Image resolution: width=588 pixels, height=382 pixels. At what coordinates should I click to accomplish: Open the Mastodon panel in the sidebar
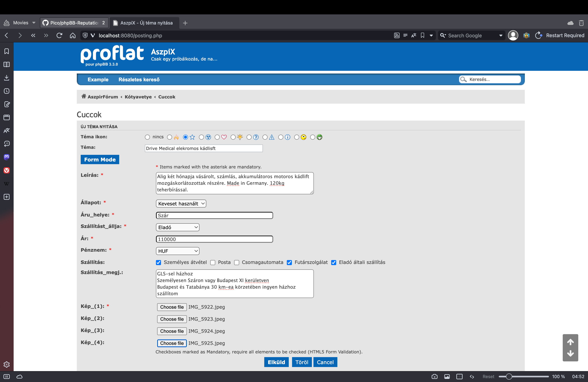[7, 157]
